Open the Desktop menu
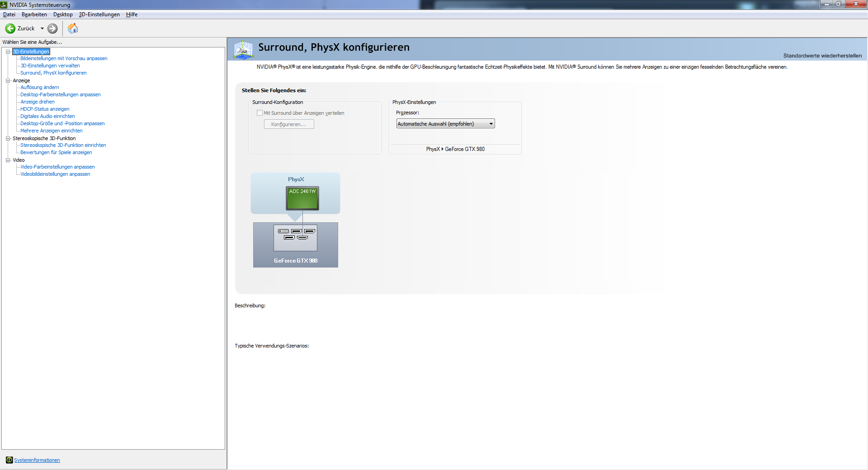The image size is (868, 470). (63, 14)
